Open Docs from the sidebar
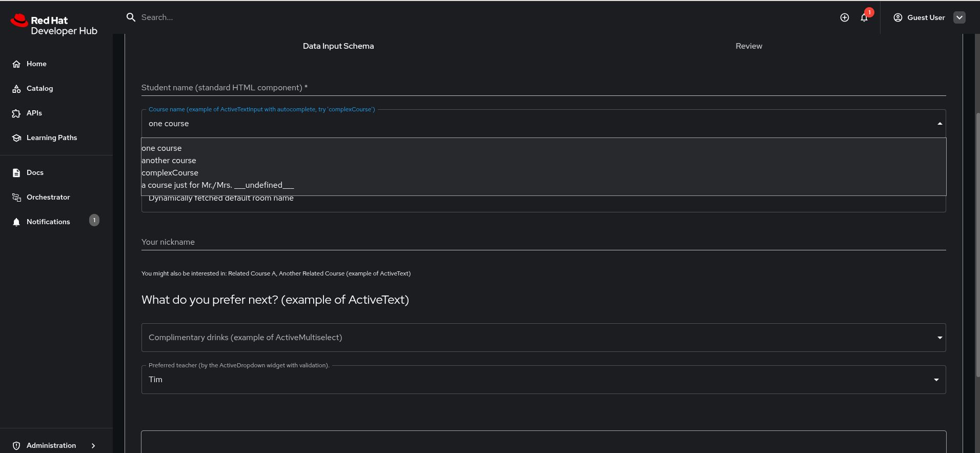Screen dimensions: 980x453 pos(35,173)
